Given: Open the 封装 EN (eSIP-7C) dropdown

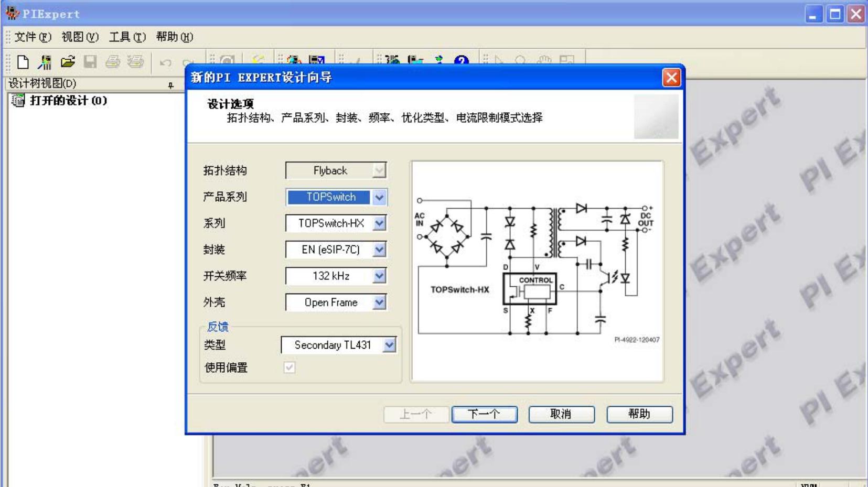Looking at the screenshot, I should click(379, 250).
